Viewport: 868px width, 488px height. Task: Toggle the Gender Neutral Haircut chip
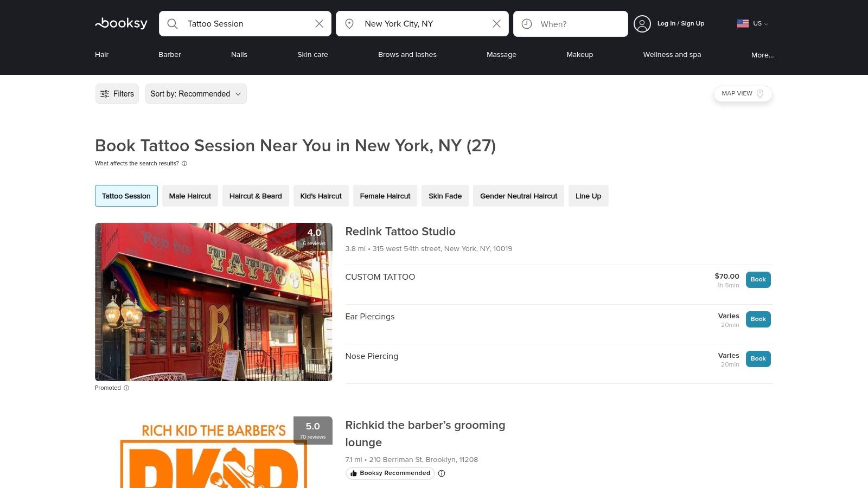[x=518, y=196]
